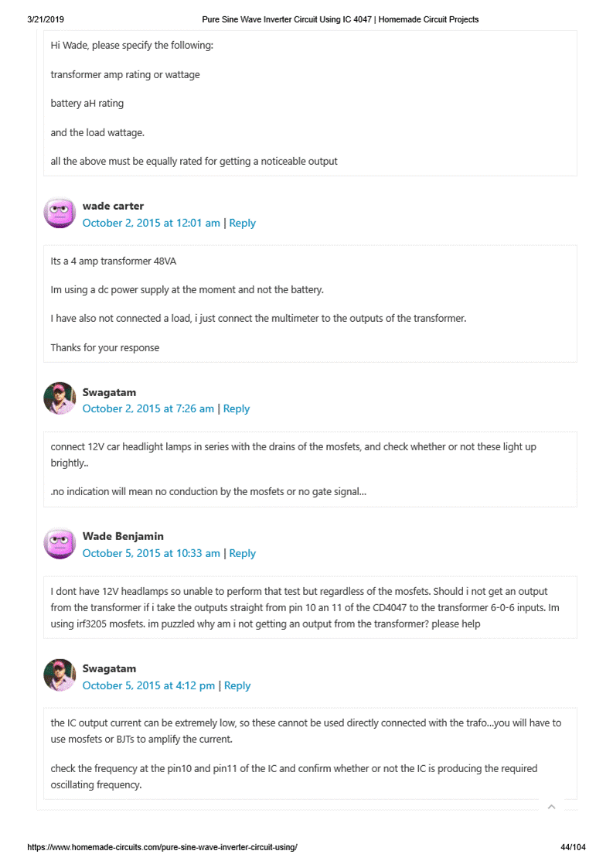Click Swagatam's avatar on the 4:12 pm comment
Viewport: 613px width, 868px height.
[x=59, y=675]
